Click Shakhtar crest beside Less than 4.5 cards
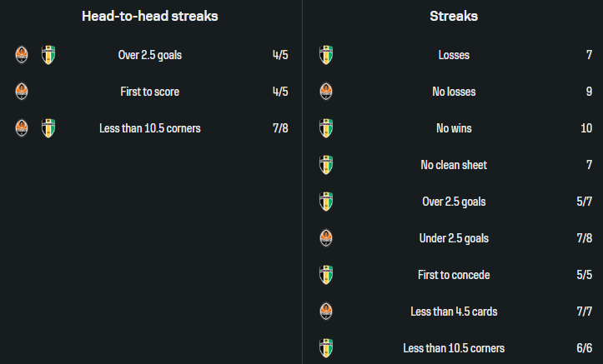 click(326, 312)
